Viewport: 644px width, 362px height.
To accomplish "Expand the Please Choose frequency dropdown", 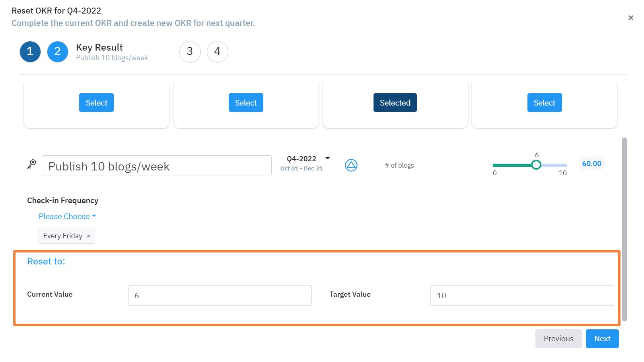I will (x=67, y=216).
